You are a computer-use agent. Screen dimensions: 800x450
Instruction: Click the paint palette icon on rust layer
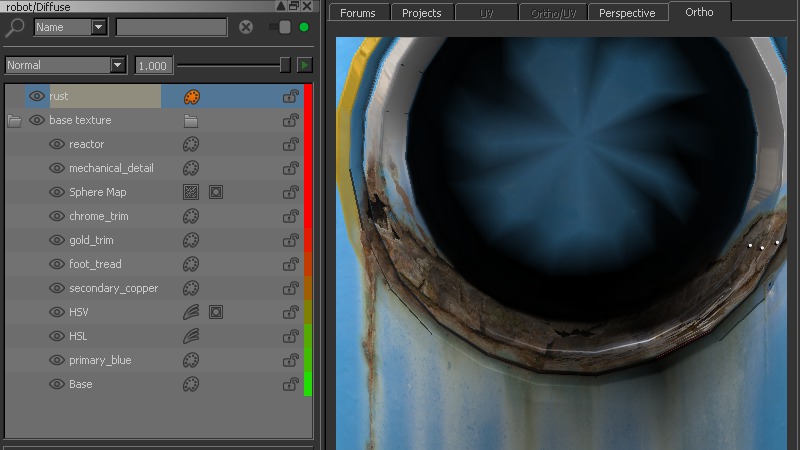point(192,96)
